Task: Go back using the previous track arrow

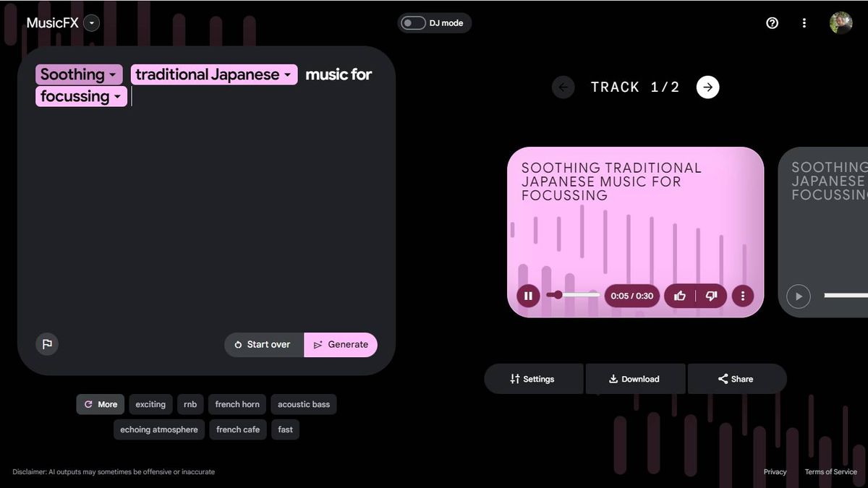Action: 563,87
